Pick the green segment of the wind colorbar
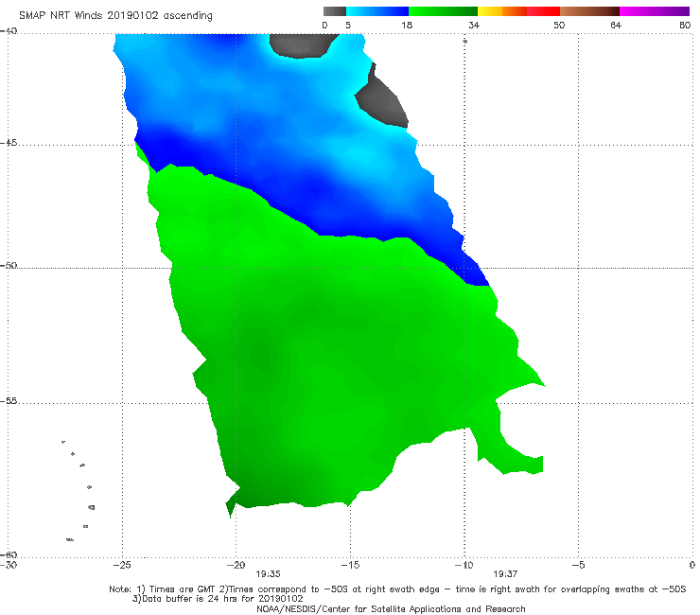700x615 pixels. coord(444,11)
